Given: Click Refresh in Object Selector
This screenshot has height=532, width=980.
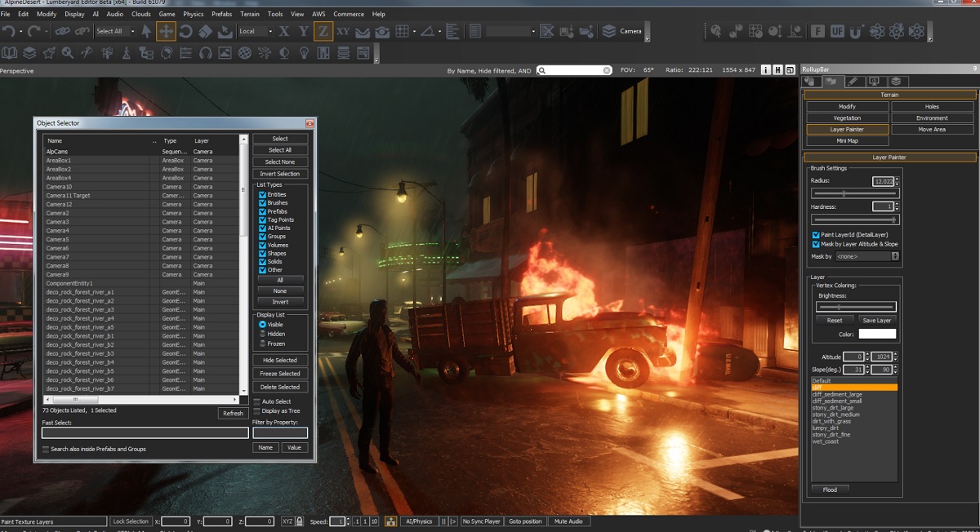Looking at the screenshot, I should pos(233,413).
